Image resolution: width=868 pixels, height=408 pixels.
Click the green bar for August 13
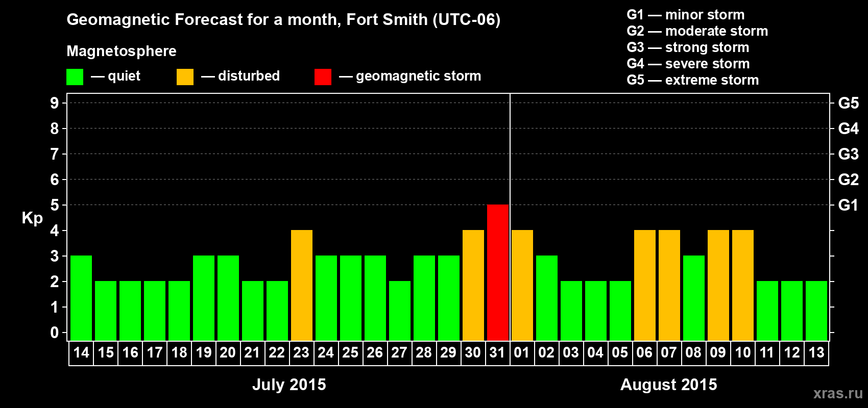tap(816, 311)
